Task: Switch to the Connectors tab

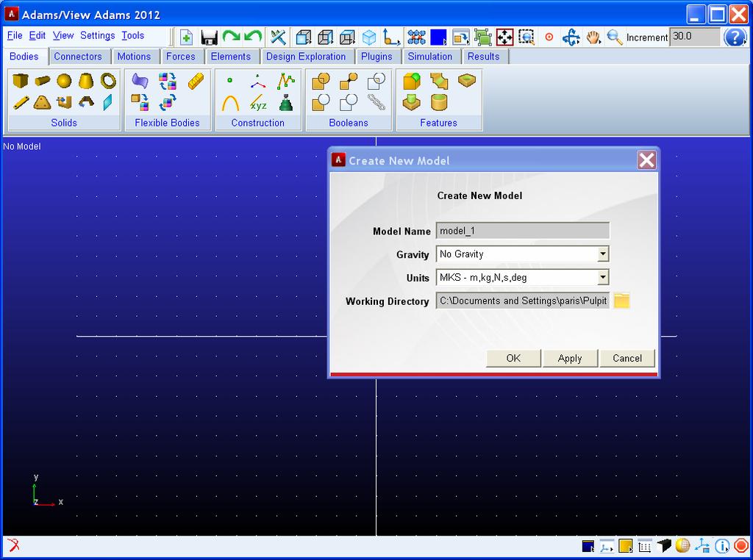Action: point(78,57)
